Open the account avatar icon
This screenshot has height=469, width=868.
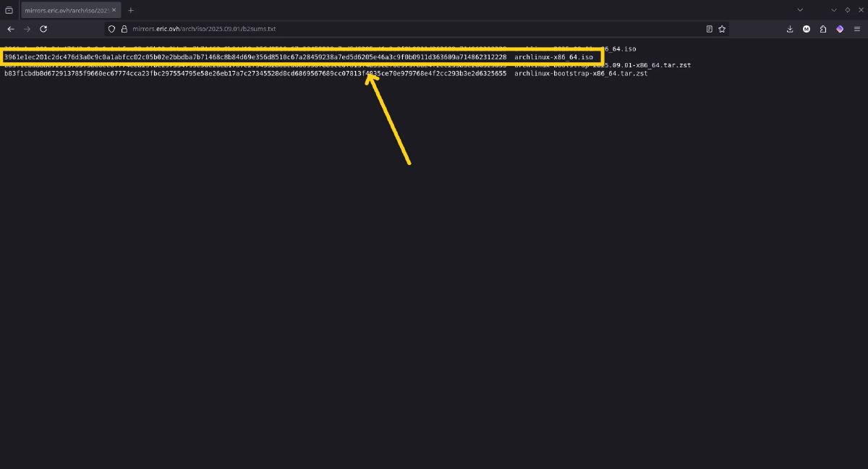tap(807, 29)
